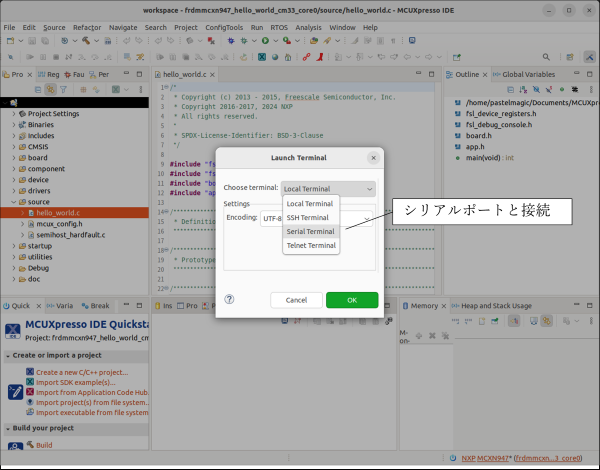Expand the CMSIS folder in project tree

[14, 147]
